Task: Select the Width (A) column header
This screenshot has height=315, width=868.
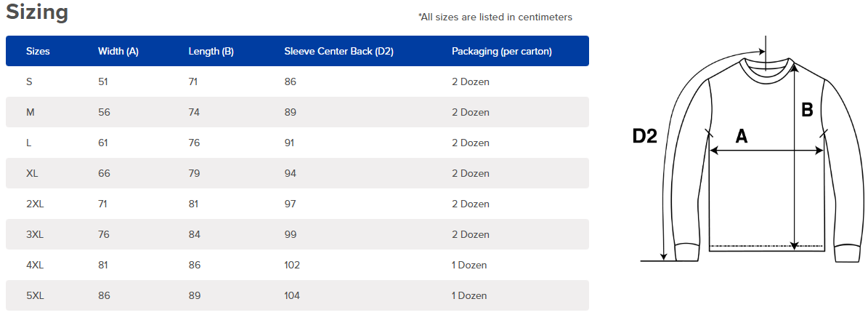Action: click(118, 51)
